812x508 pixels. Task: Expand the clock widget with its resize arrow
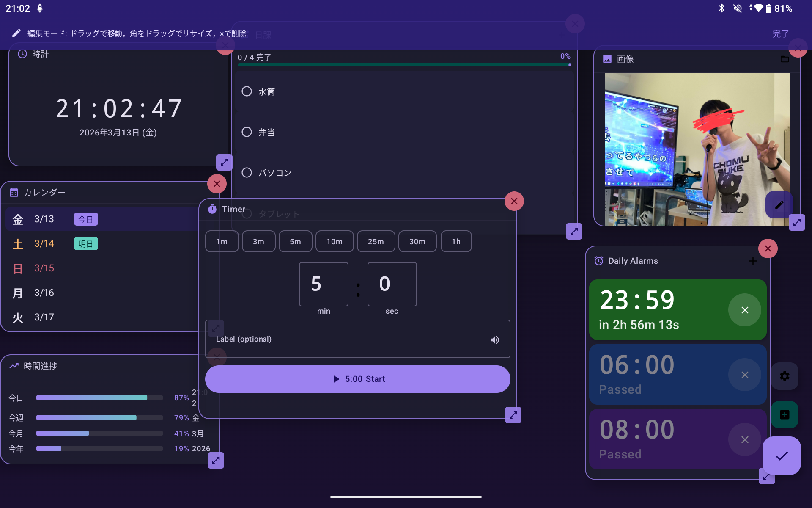point(224,162)
